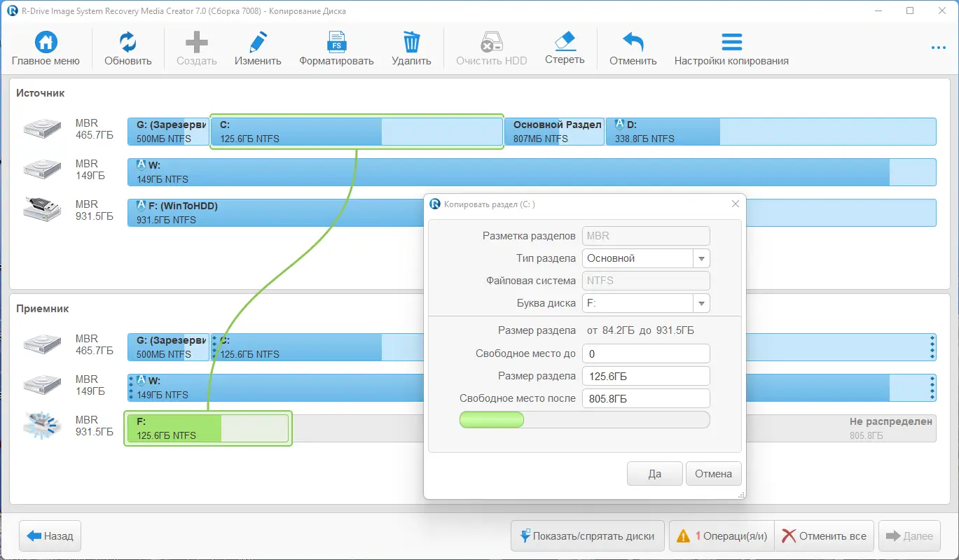The height and width of the screenshot is (560, 959).
Task: Click the Очистить HDD icon
Action: 491,42
